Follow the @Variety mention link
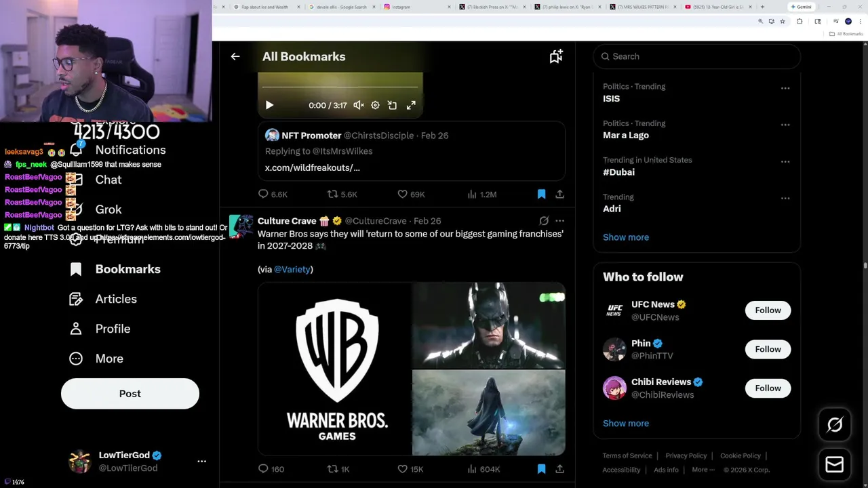This screenshot has width=868, height=488. [292, 269]
